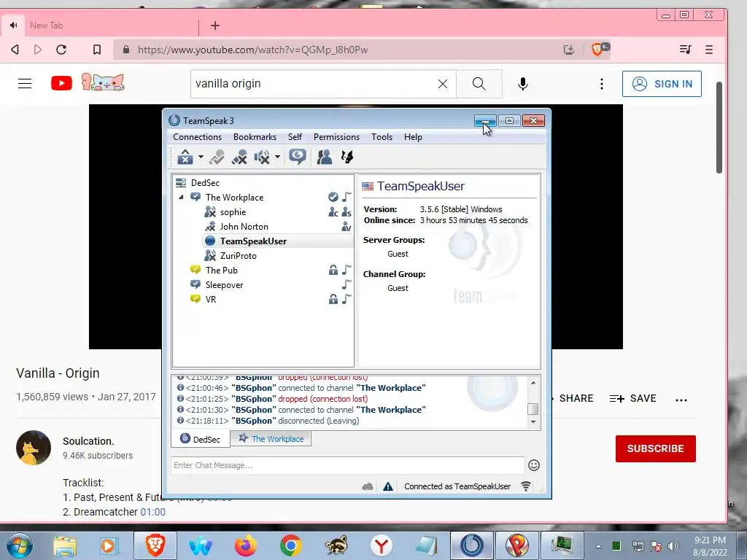
Task: Open the Tools menu
Action: point(382,136)
